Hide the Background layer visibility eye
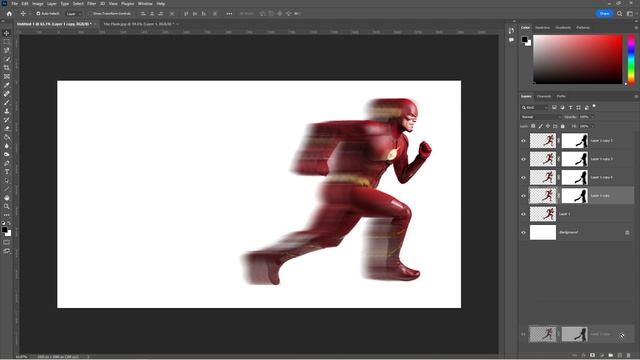Screen dimensions: 640x360 524,233
